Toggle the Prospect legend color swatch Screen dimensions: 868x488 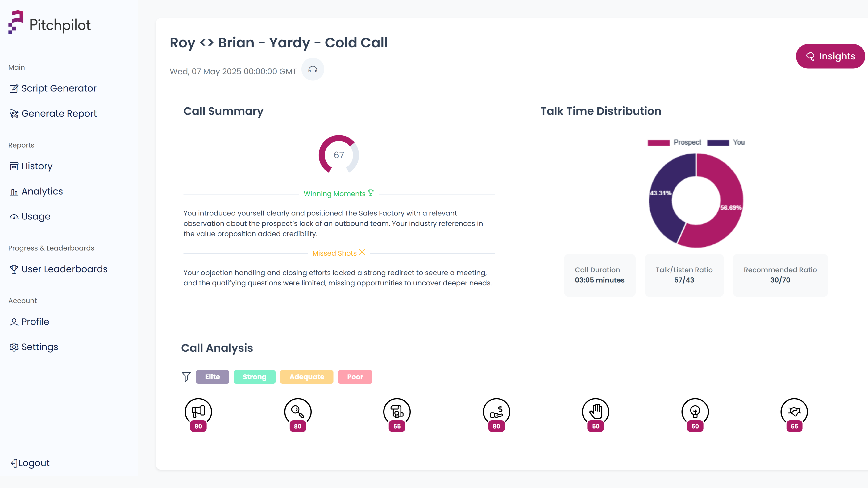click(x=658, y=142)
